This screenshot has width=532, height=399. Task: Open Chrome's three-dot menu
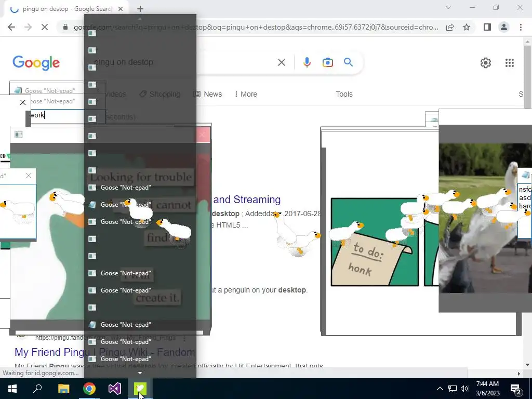[x=521, y=27]
